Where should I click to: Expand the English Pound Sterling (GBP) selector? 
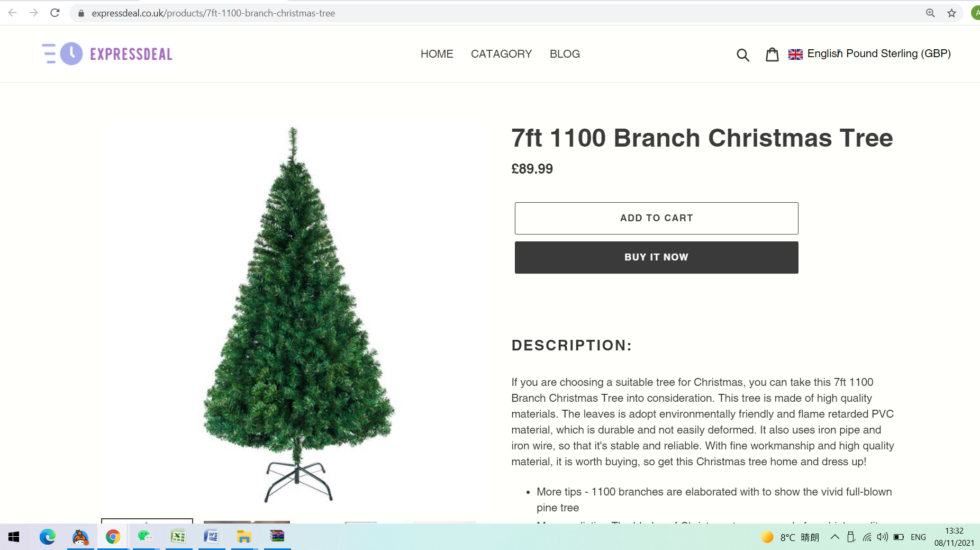869,53
